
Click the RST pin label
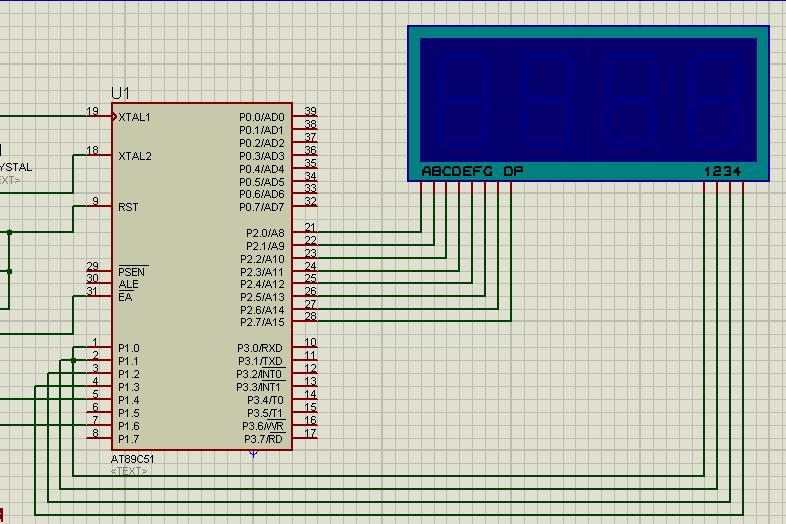click(128, 207)
